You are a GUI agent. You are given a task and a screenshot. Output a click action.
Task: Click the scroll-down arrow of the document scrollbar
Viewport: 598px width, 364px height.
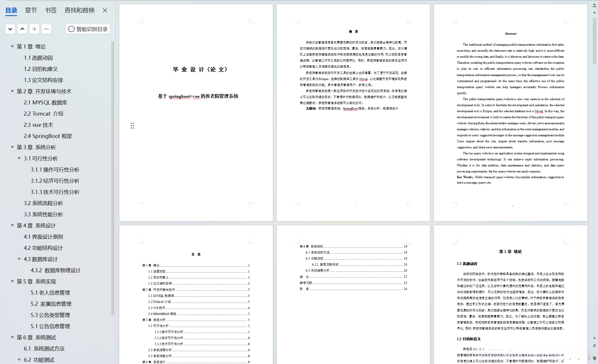pyautogui.click(x=595, y=338)
